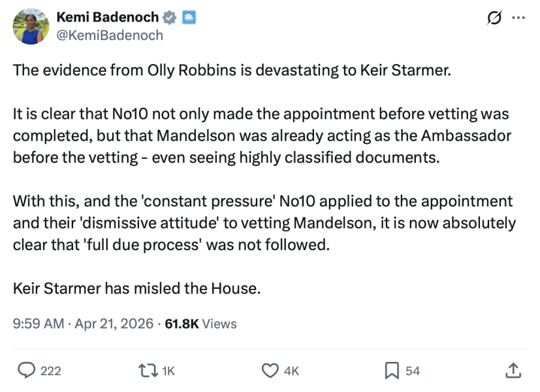
Task: Visit the @KemiBadenoch profile handle
Action: (x=109, y=36)
